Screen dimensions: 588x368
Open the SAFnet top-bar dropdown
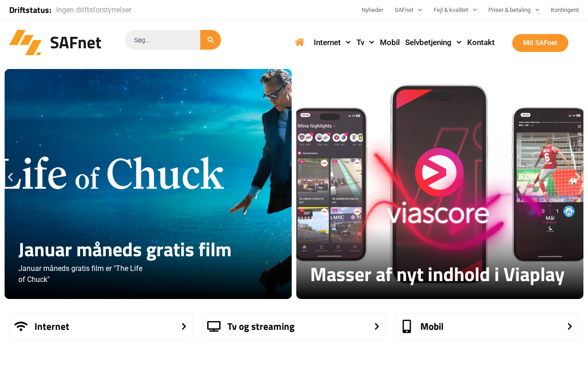click(x=408, y=10)
